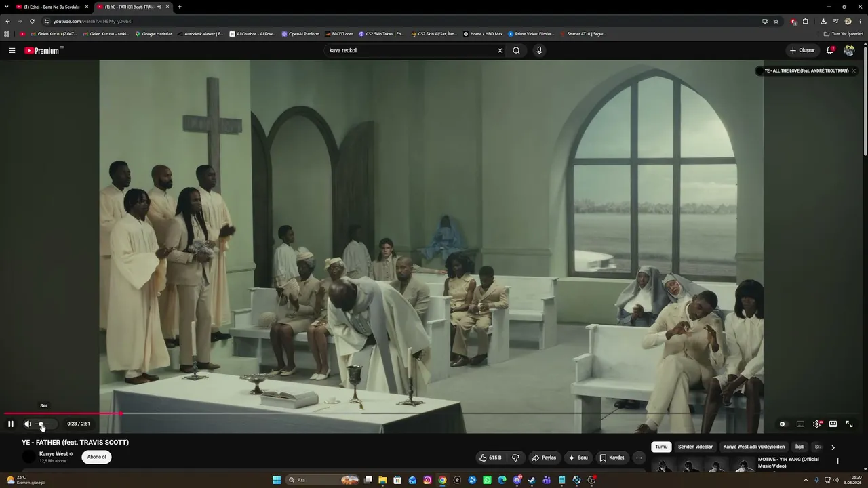868x488 pixels.
Task: Click the volume slider in the player
Action: [x=44, y=424]
